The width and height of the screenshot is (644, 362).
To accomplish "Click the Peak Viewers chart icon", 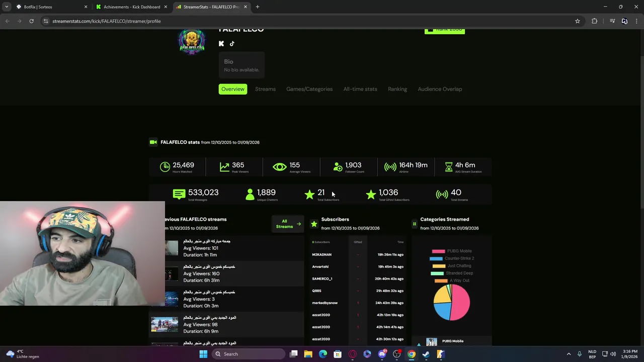I will coord(224,167).
